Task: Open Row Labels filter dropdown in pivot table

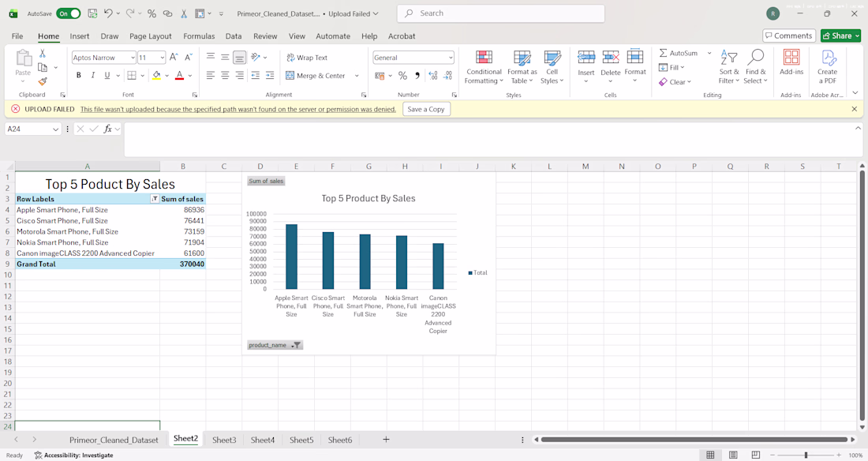Action: (155, 198)
